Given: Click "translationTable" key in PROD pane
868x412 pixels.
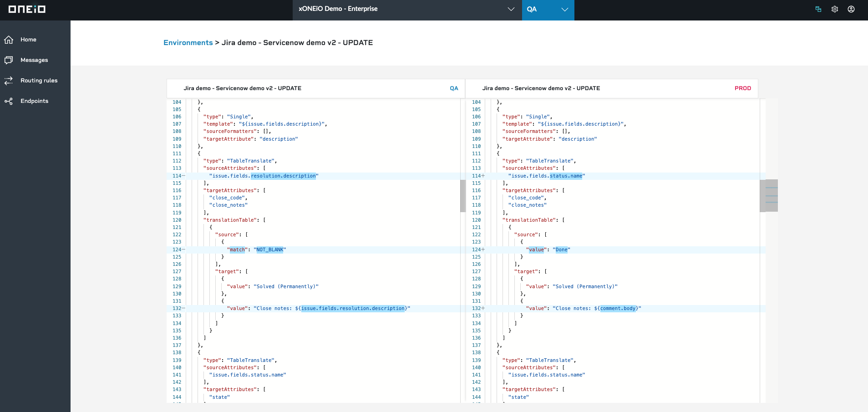Looking at the screenshot, I should tap(529, 220).
